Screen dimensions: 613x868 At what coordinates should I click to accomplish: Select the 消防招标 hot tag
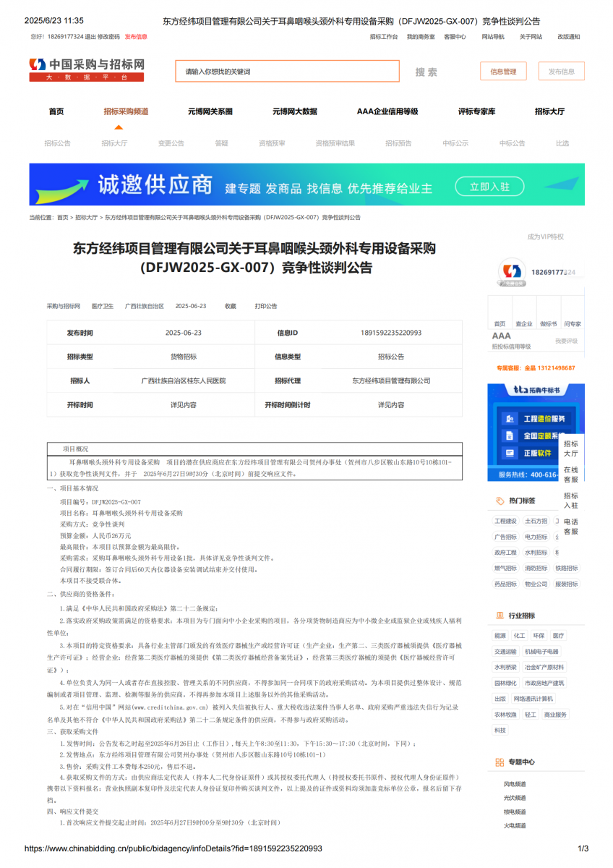click(x=536, y=568)
